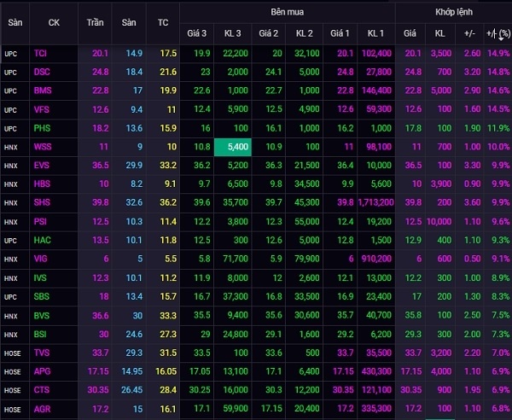The width and height of the screenshot is (512, 420).
Task: Click the KL 1 column header
Action: tap(375, 33)
